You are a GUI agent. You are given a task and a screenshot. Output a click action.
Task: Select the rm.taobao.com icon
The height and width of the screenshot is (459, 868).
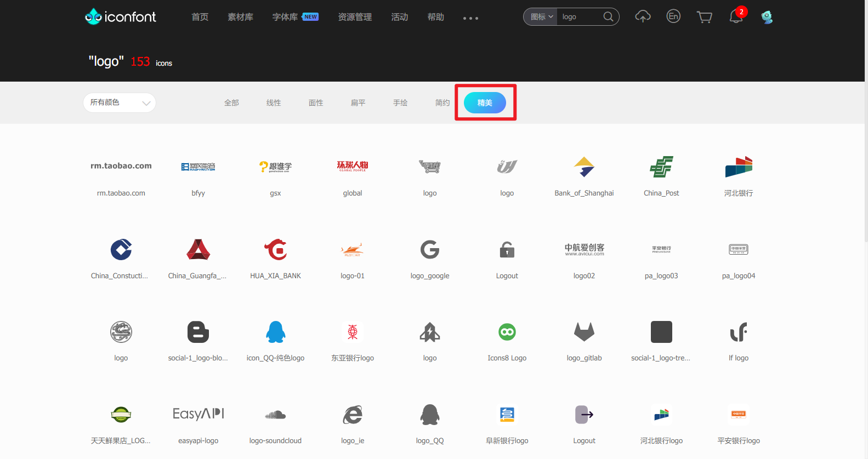[121, 166]
